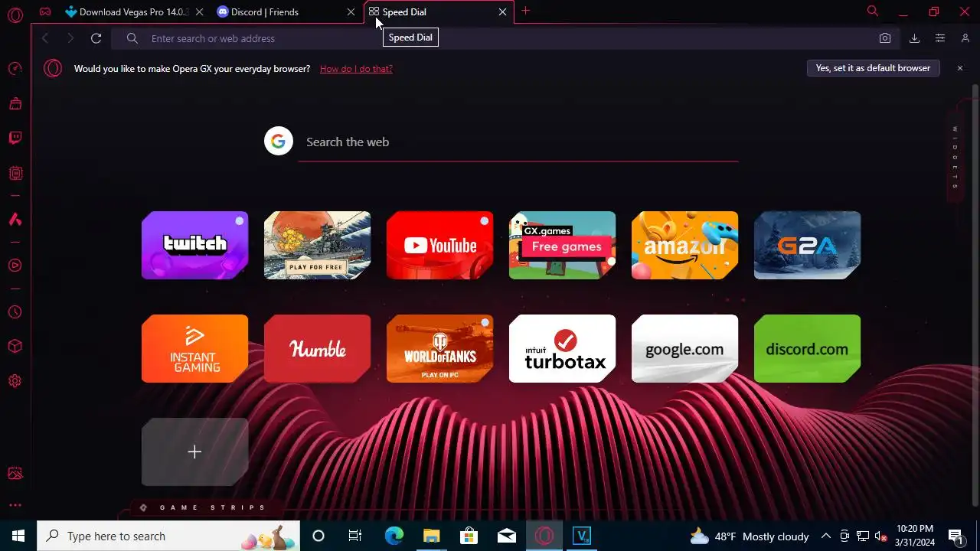
Task: Open GX Corner gamepad icon in tab bar
Action: tap(45, 12)
